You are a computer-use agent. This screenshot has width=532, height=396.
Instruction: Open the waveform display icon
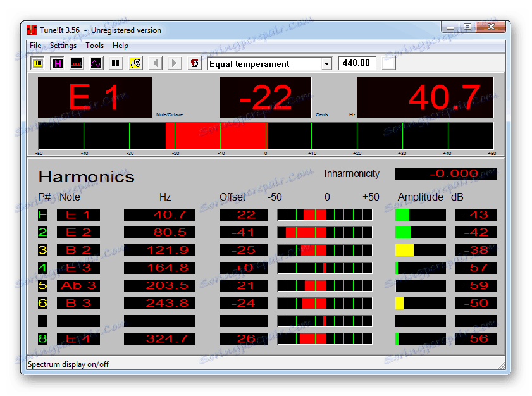tap(96, 63)
